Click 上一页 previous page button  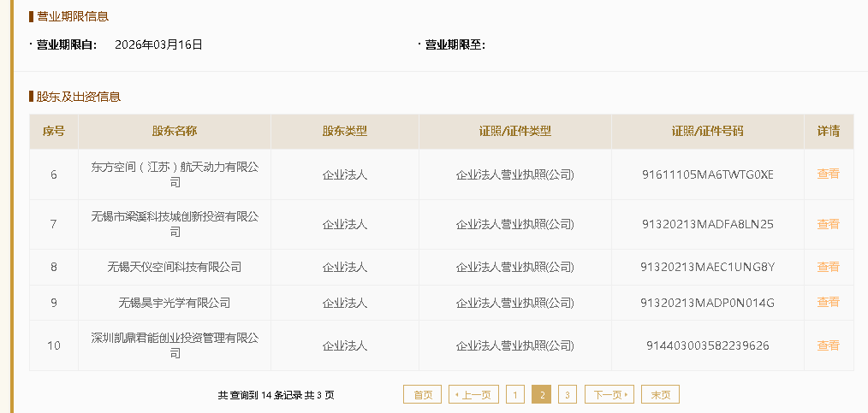[x=472, y=394]
